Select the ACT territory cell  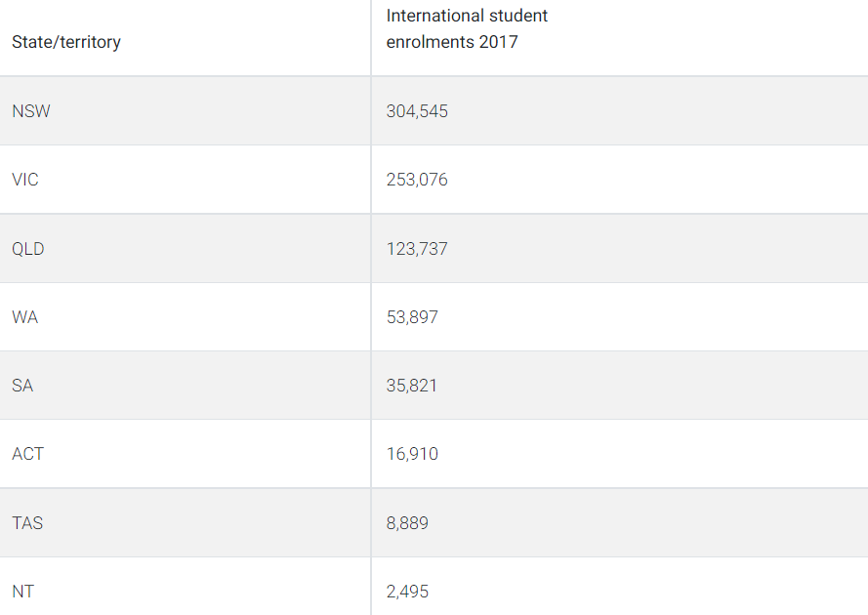pyautogui.click(x=28, y=454)
